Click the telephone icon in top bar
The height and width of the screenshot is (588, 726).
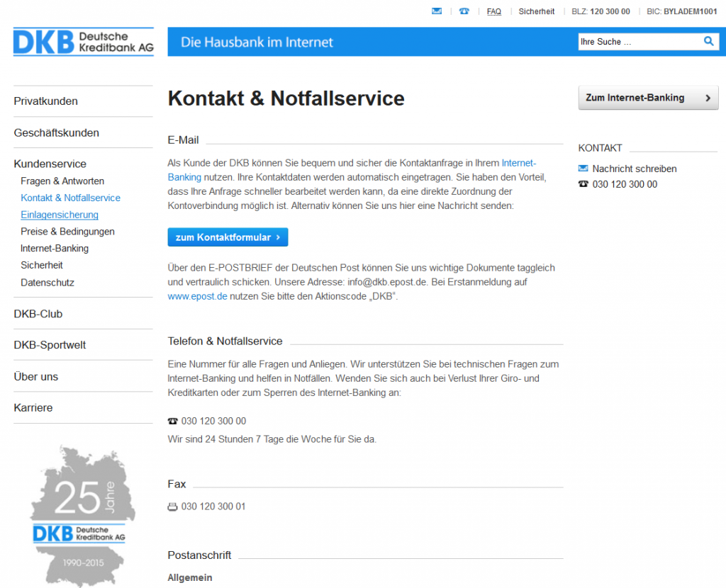464,11
